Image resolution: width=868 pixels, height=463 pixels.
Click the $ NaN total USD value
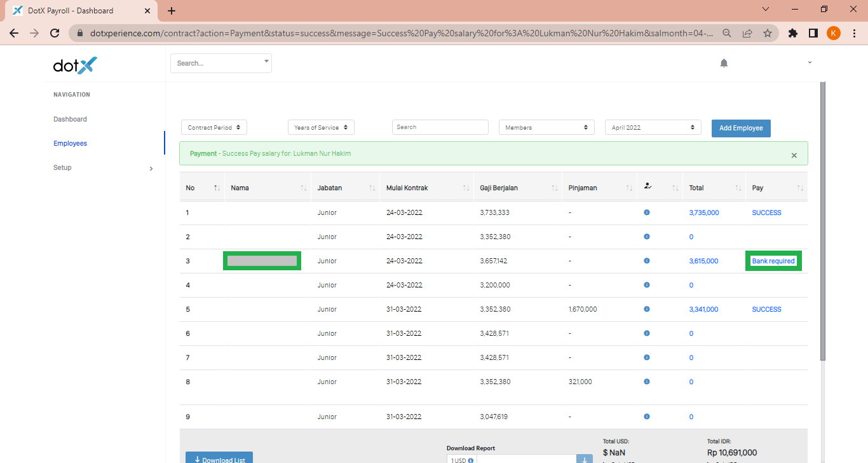coord(614,452)
